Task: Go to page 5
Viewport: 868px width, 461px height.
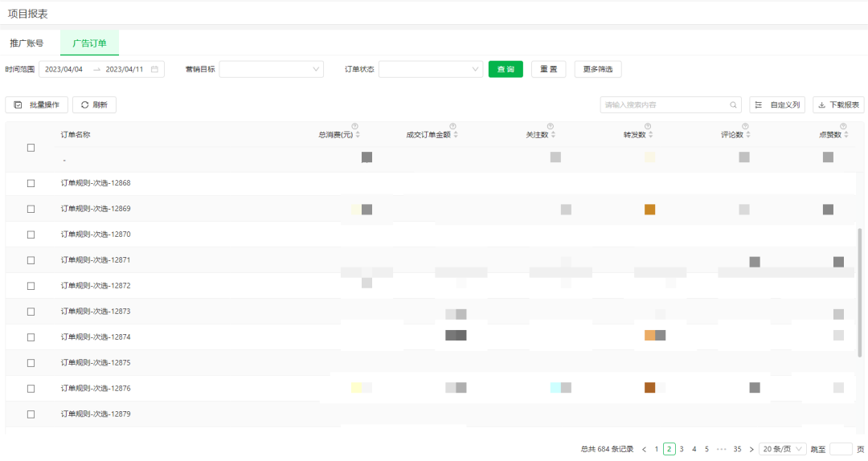Action: pyautogui.click(x=707, y=450)
